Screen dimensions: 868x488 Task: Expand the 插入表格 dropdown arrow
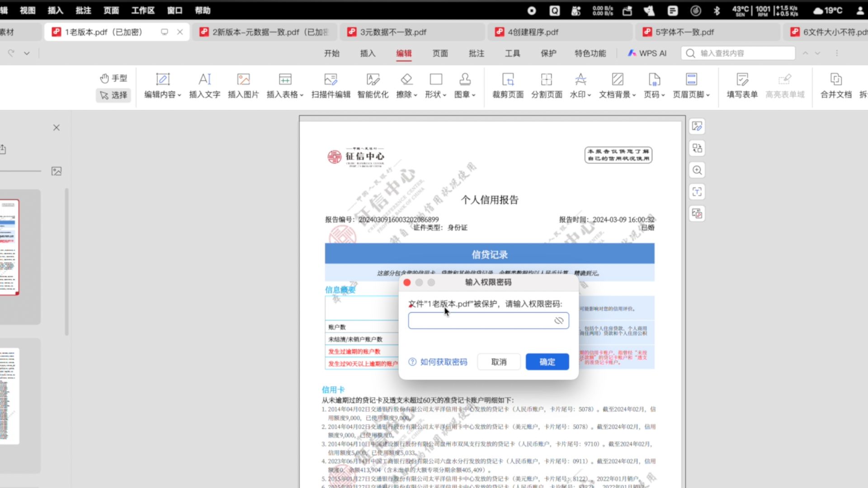[302, 95]
